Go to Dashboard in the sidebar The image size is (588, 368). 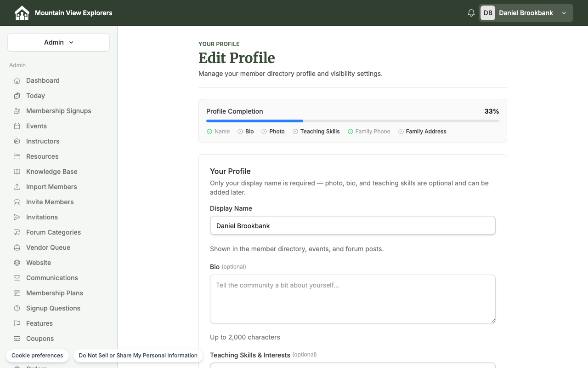pos(43,80)
